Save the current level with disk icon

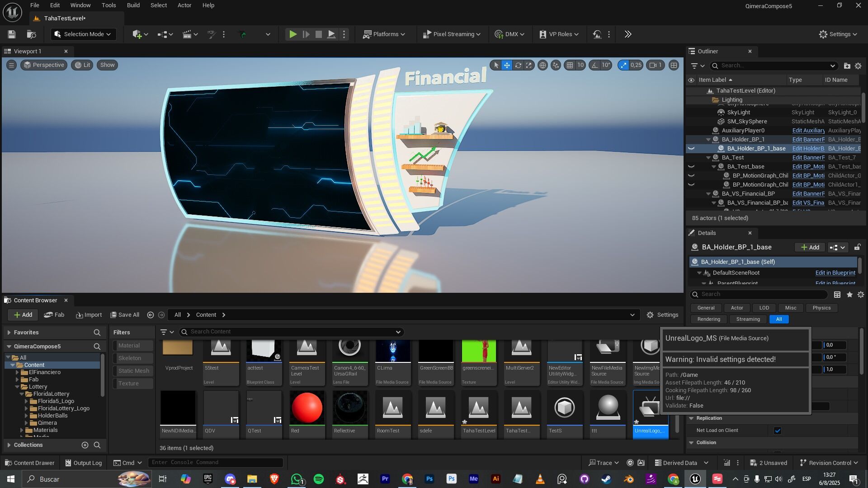point(12,34)
